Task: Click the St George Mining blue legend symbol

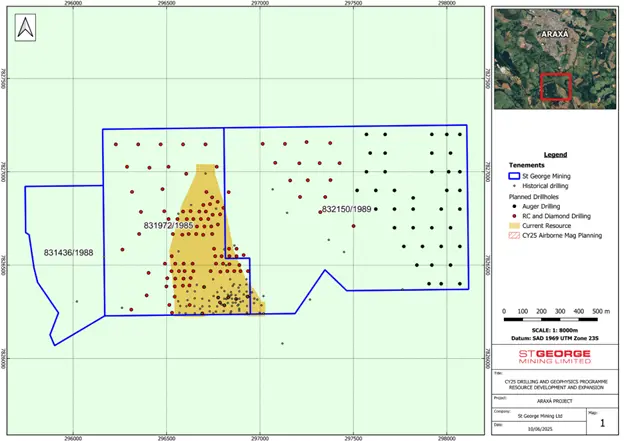Action: (x=514, y=177)
